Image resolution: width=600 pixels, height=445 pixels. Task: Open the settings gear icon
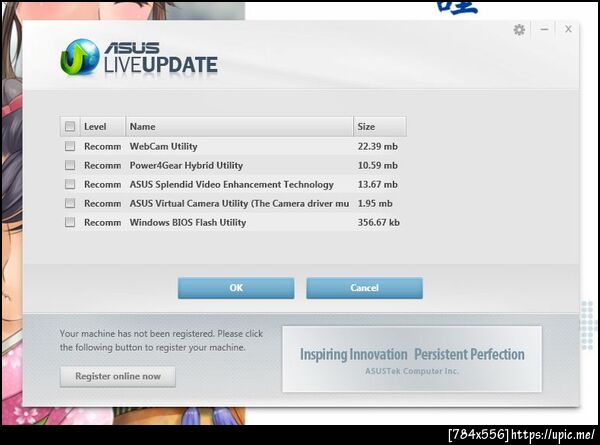pos(519,29)
